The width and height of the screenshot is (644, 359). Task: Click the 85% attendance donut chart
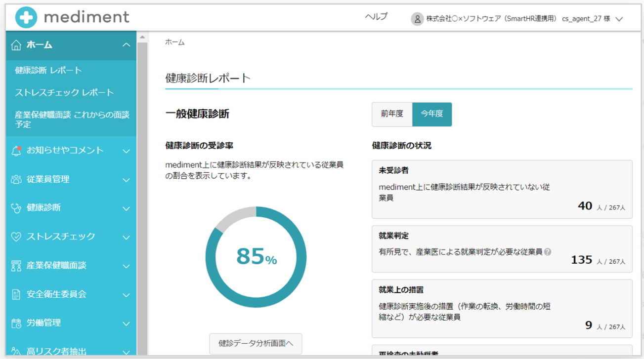pos(256,257)
